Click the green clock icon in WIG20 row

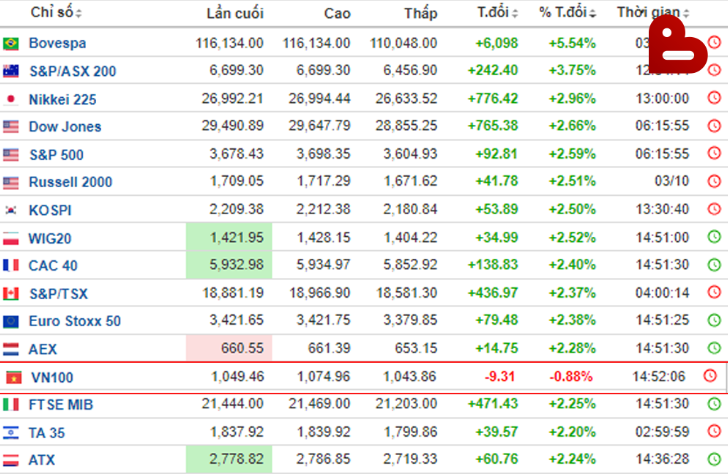tap(713, 238)
